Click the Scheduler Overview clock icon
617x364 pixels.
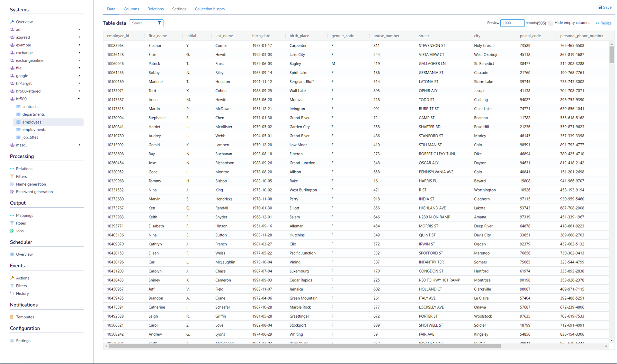point(12,254)
